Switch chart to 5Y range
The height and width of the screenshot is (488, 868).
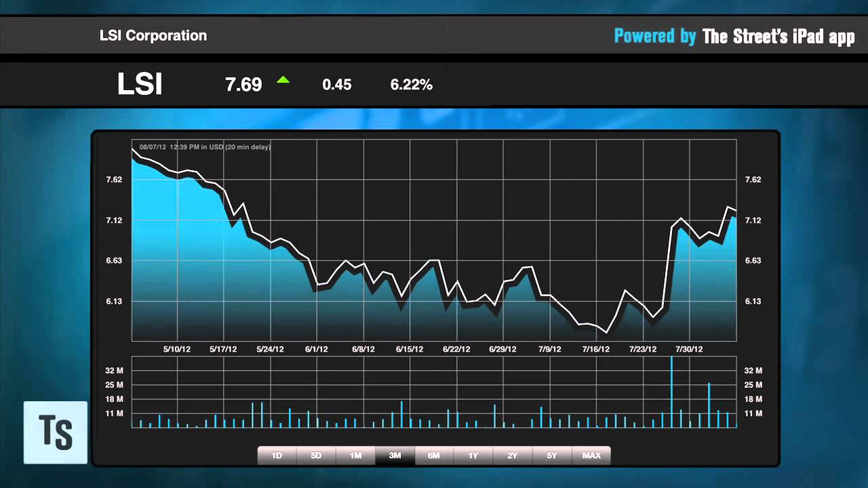(552, 455)
